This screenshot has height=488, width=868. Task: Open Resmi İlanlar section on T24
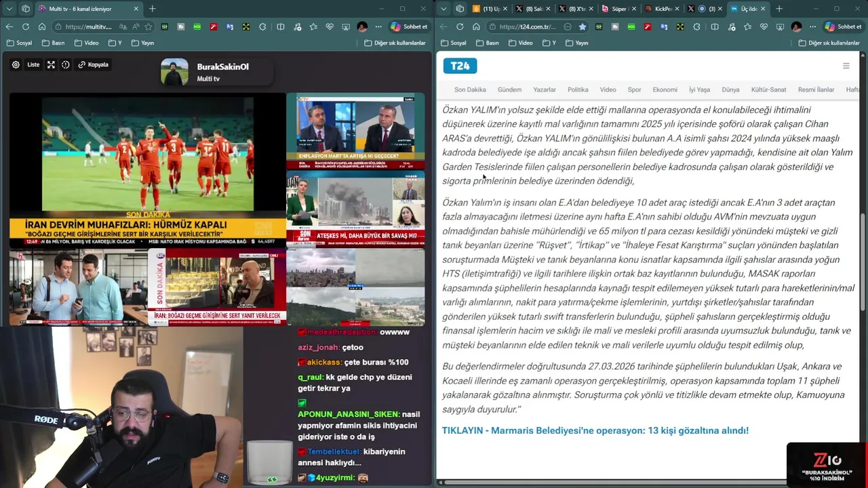point(816,89)
